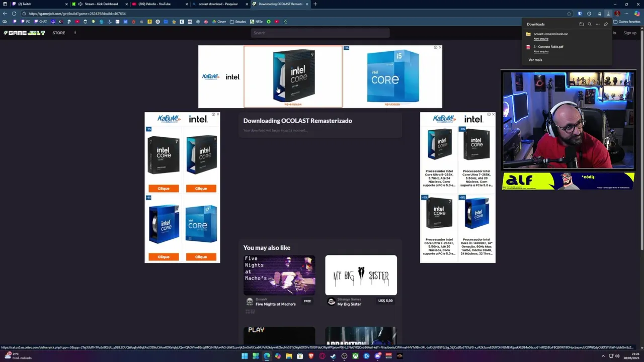This screenshot has height=362, width=644.
Task: Open the taskbar volume control
Action: point(617,356)
